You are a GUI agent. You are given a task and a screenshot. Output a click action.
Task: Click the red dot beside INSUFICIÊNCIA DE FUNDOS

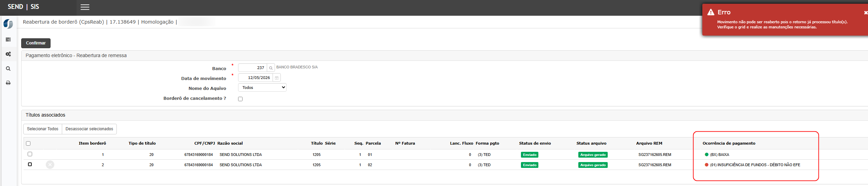pos(706,165)
